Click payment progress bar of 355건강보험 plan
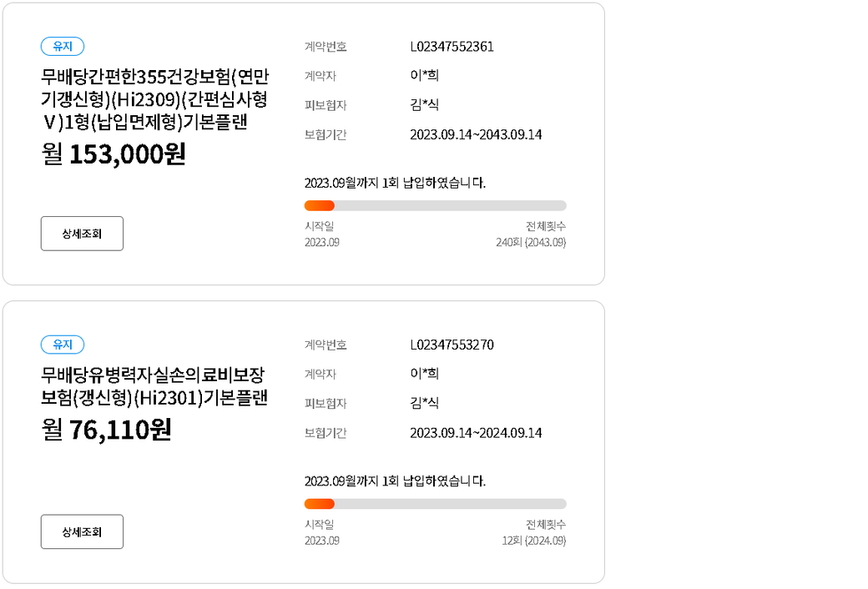The width and height of the screenshot is (868, 589). [435, 205]
